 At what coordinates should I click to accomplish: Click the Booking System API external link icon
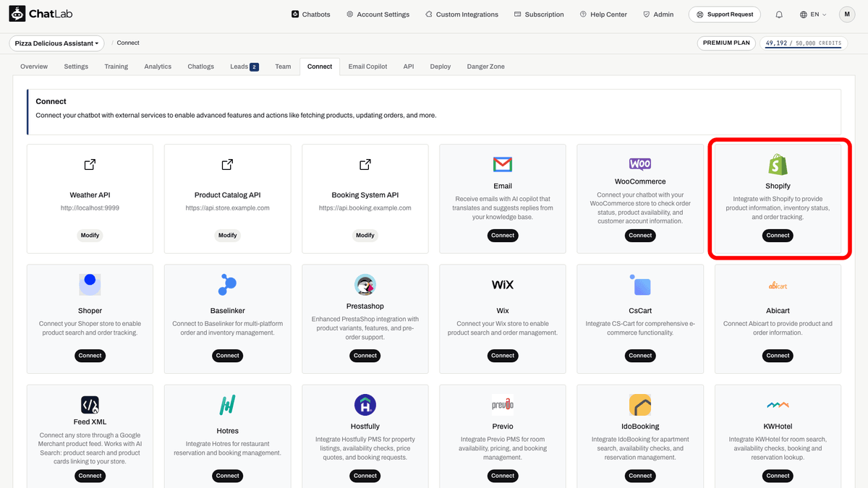point(365,165)
